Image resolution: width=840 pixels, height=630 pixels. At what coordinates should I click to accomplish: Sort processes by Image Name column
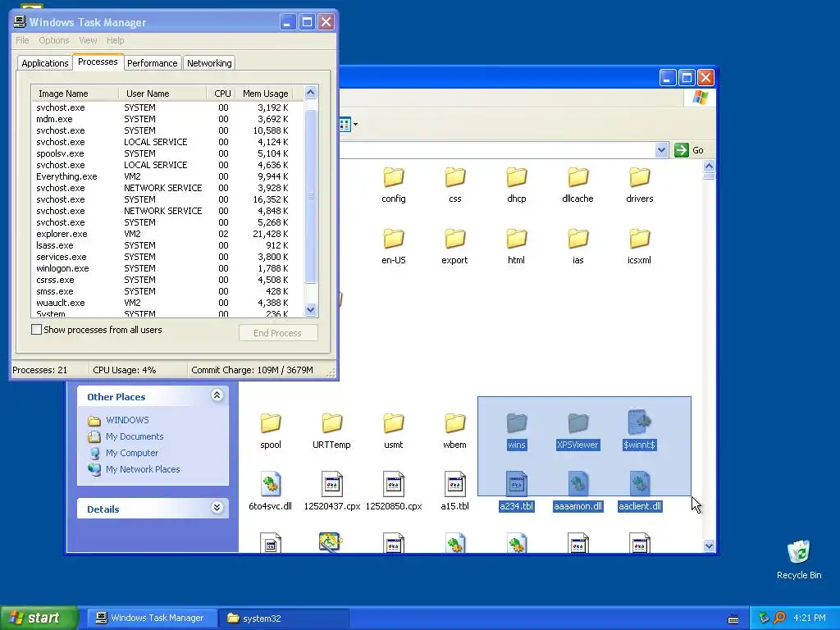[75, 94]
